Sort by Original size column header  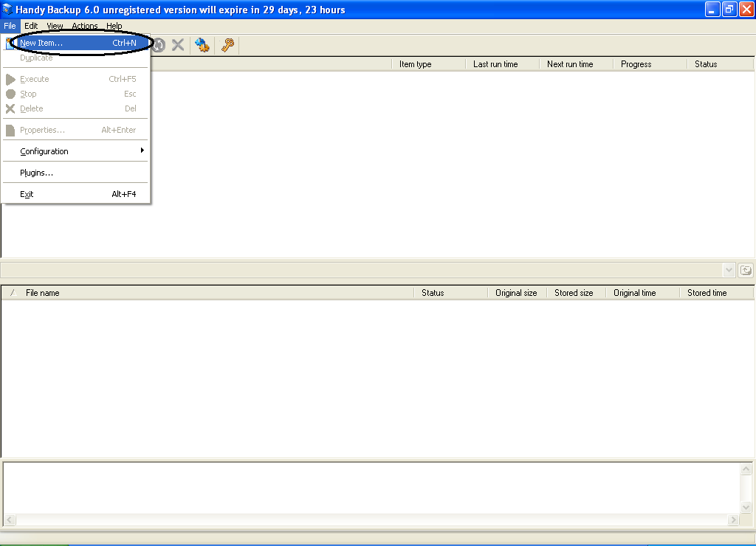[518, 292]
